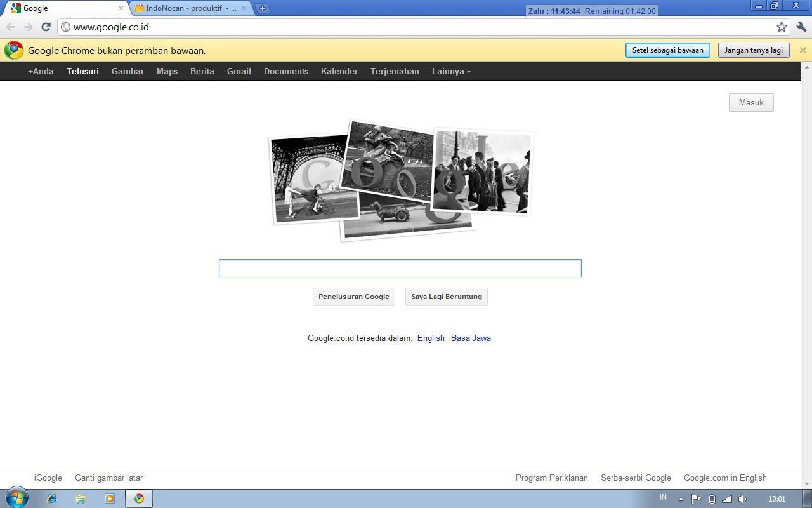The height and width of the screenshot is (508, 812).
Task: Click the IN language indicator
Action: tap(663, 497)
